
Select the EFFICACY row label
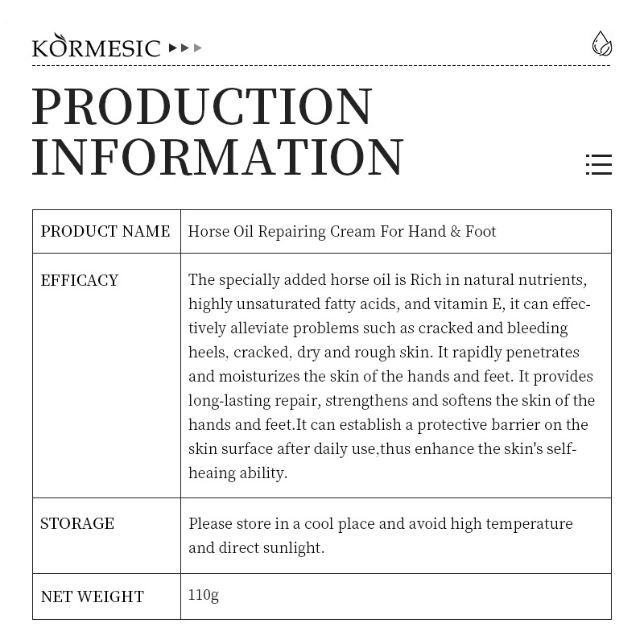80,280
